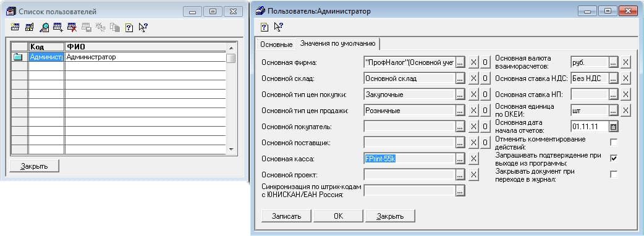Click the date field showing 01.11.11
The height and width of the screenshot is (236, 644).
click(x=590, y=127)
